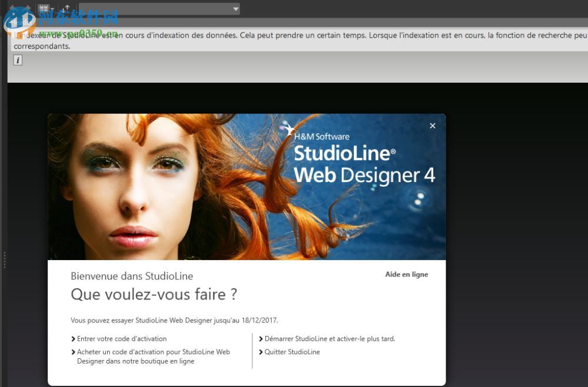Image resolution: width=588 pixels, height=387 pixels.
Task: Select "Entrer votre code d'activation"
Action: (x=122, y=339)
